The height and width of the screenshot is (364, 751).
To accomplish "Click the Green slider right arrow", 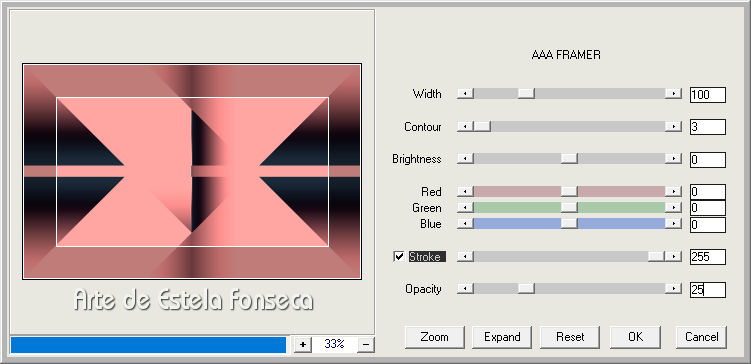I will click(x=673, y=207).
